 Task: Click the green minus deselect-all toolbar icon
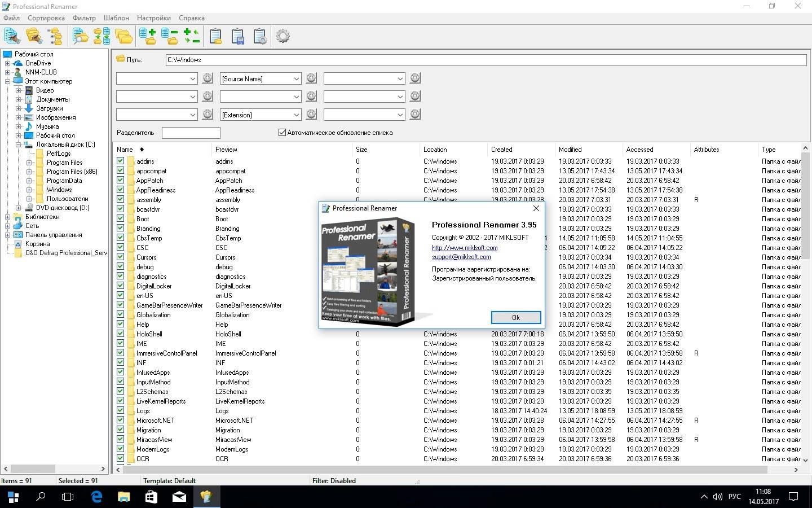pyautogui.click(x=170, y=36)
